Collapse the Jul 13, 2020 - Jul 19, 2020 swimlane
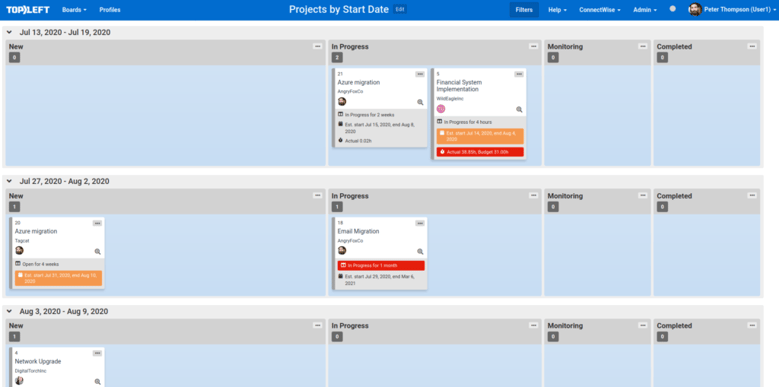Image resolution: width=779 pixels, height=387 pixels. [x=9, y=32]
